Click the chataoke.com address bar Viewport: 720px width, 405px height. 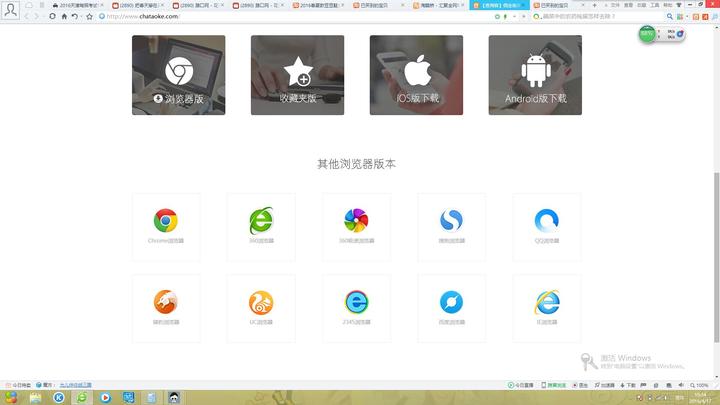coord(294,17)
